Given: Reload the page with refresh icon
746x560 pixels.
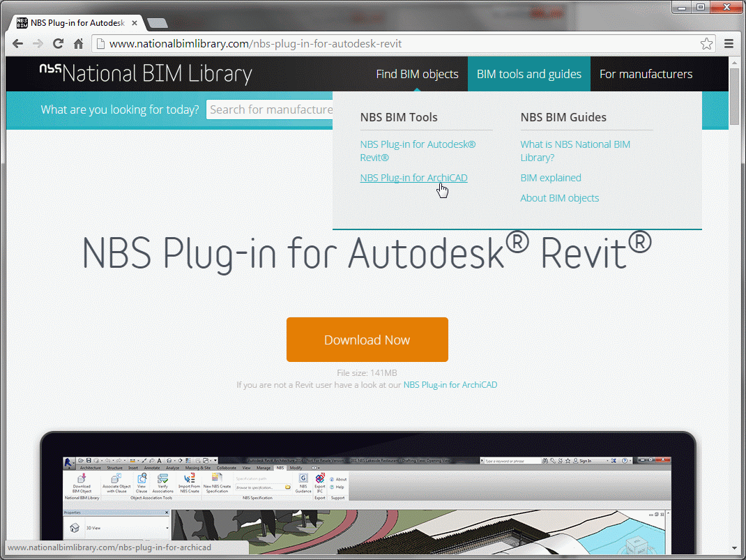Looking at the screenshot, I should pyautogui.click(x=58, y=44).
